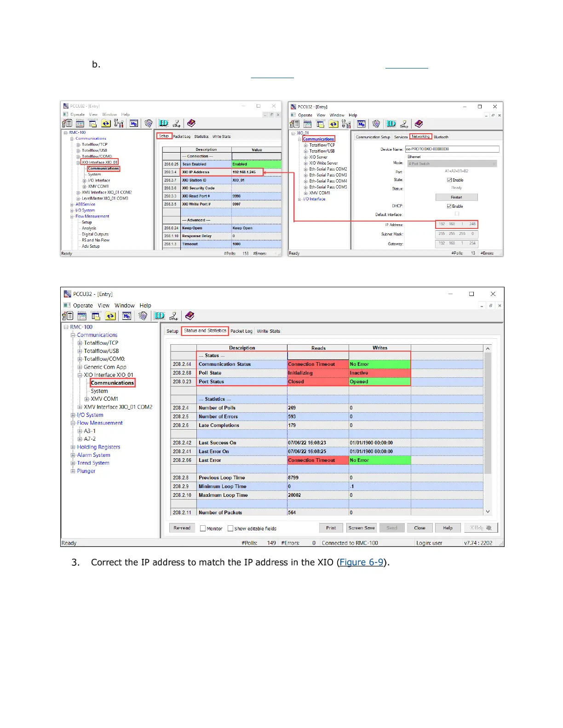Open the Communication Setup tab
The height and width of the screenshot is (728, 563).
click(373, 137)
